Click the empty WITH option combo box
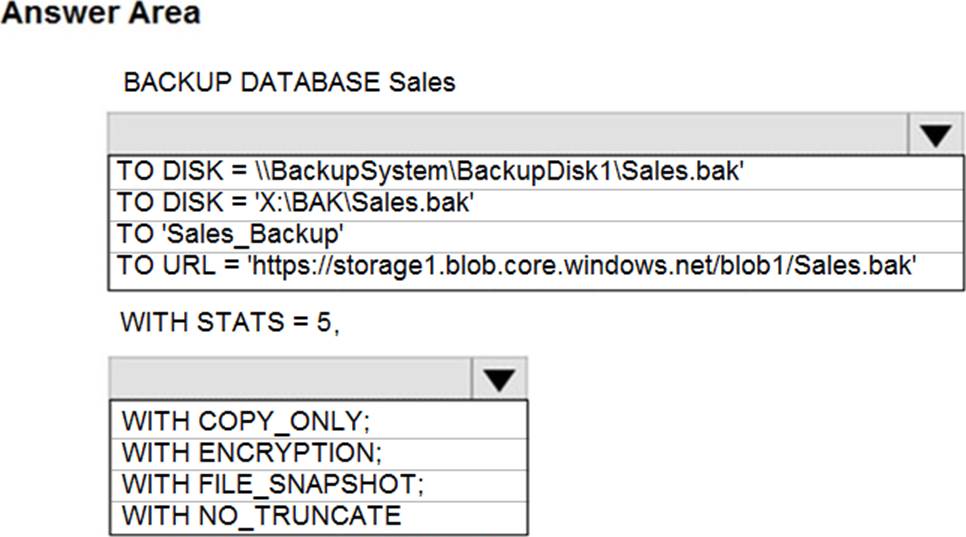This screenshot has height=537, width=966. pos(289,378)
